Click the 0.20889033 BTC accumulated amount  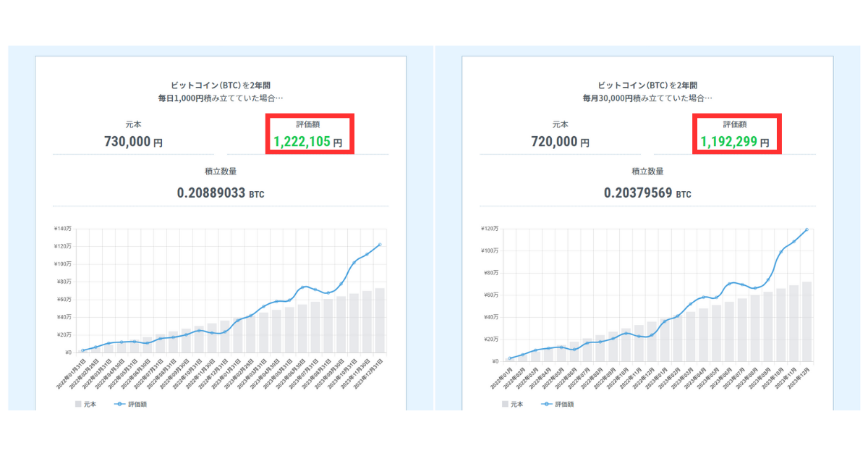(x=221, y=193)
